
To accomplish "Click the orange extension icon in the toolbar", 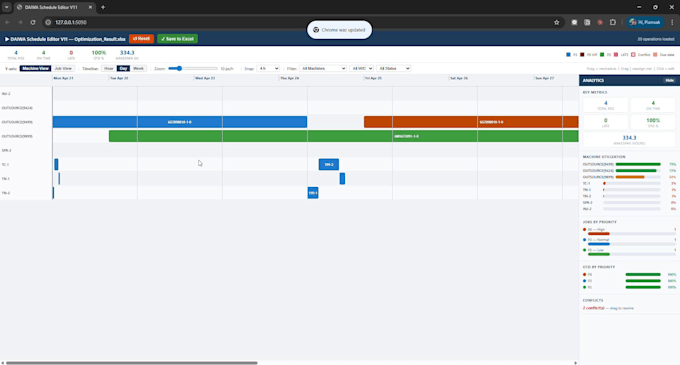I will pos(600,22).
